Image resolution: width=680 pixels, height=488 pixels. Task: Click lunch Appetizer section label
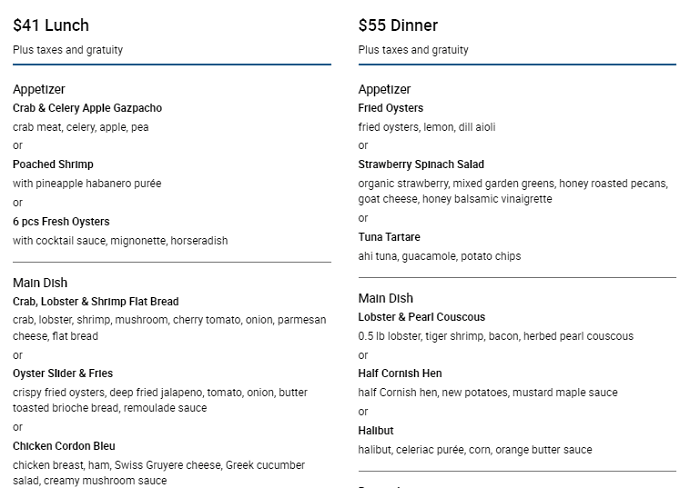click(x=39, y=89)
